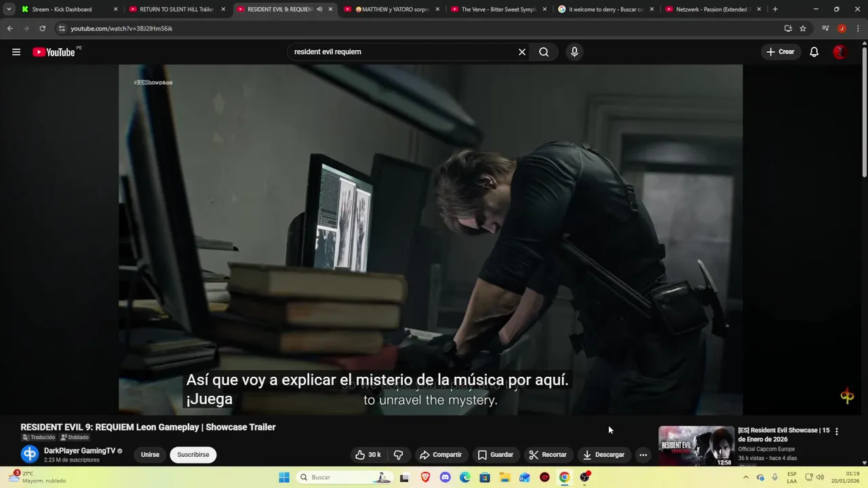Reload the current page

pos(42,28)
